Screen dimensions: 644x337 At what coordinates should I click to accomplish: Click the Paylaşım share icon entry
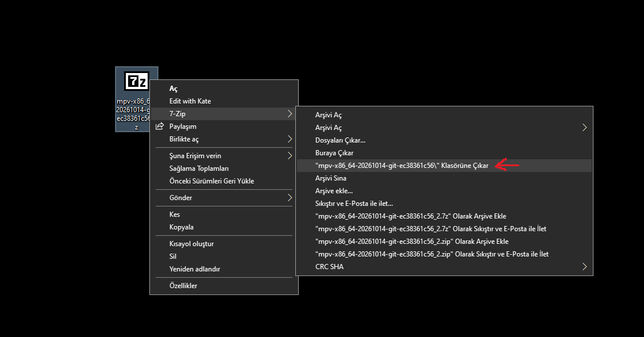tap(224, 127)
